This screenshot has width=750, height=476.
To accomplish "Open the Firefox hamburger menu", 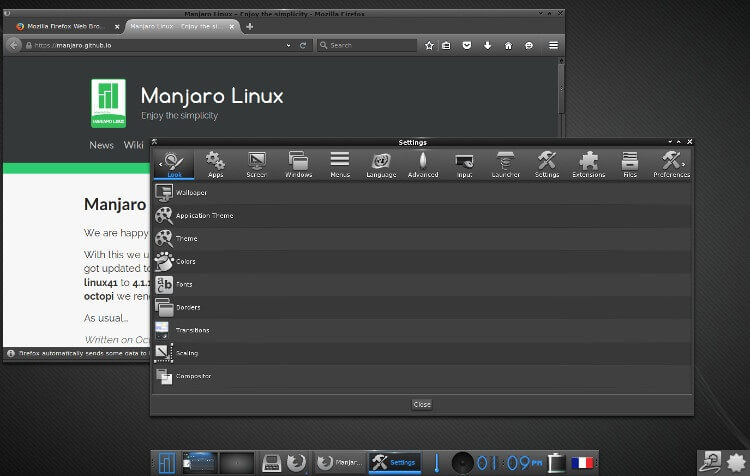I will [x=553, y=45].
